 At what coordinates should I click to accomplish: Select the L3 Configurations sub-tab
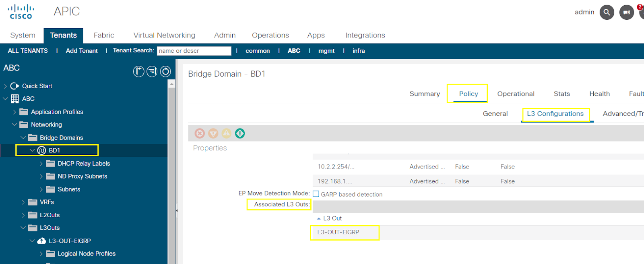pos(555,114)
